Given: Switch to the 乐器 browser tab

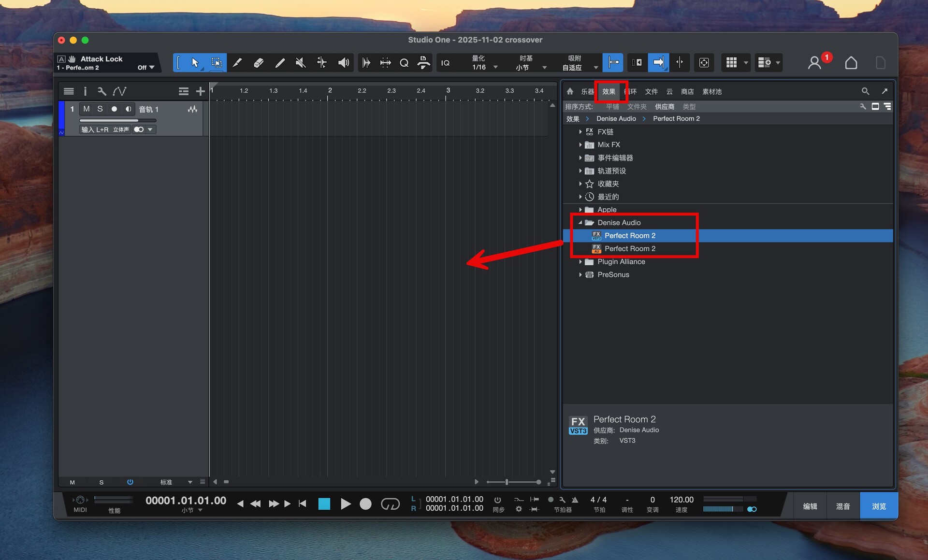Looking at the screenshot, I should (x=587, y=92).
